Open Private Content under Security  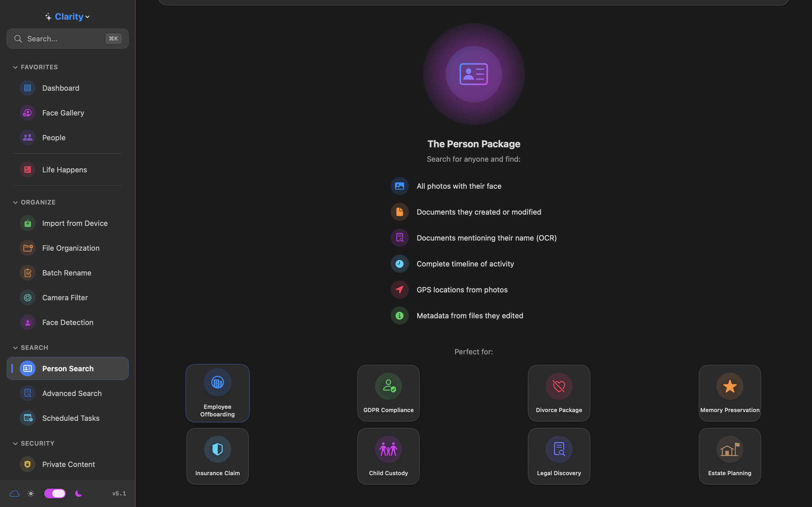click(69, 464)
